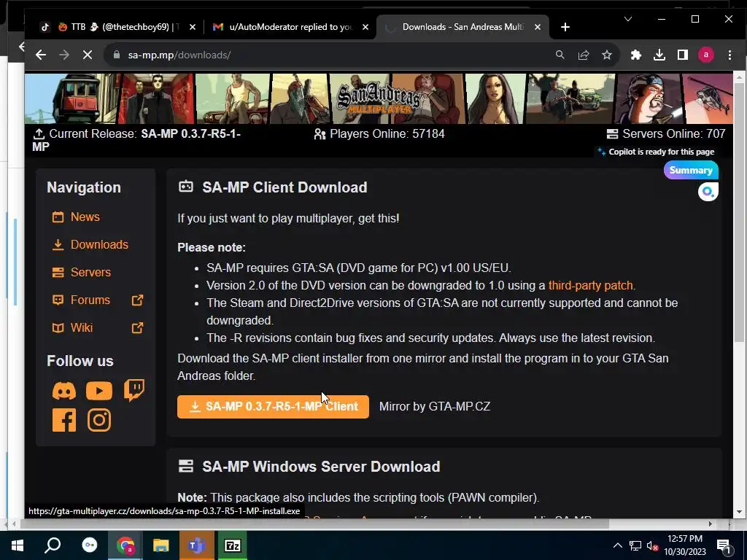Open the Forums navigation link
The height and width of the screenshot is (560, 747).
(90, 300)
